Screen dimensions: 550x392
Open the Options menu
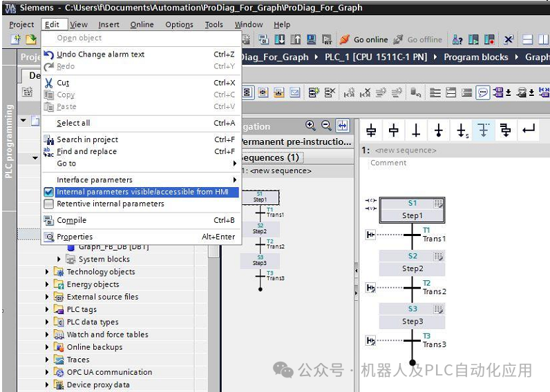(179, 25)
